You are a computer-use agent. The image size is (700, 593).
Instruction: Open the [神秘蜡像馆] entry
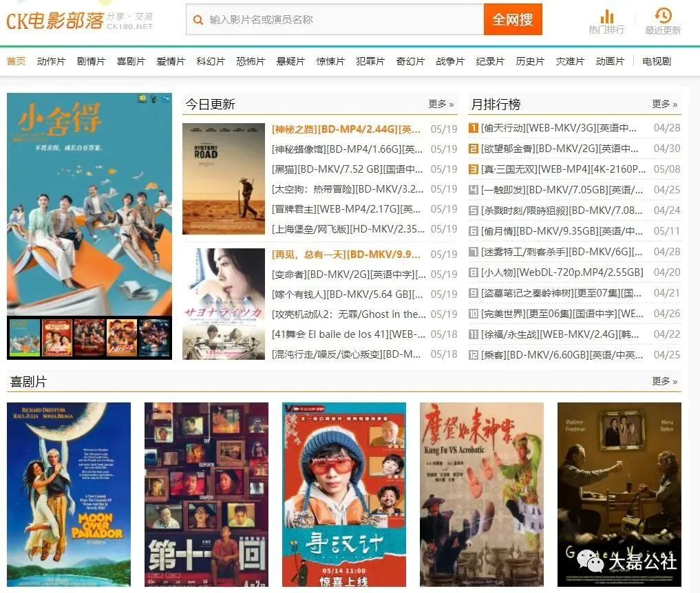[x=348, y=149]
